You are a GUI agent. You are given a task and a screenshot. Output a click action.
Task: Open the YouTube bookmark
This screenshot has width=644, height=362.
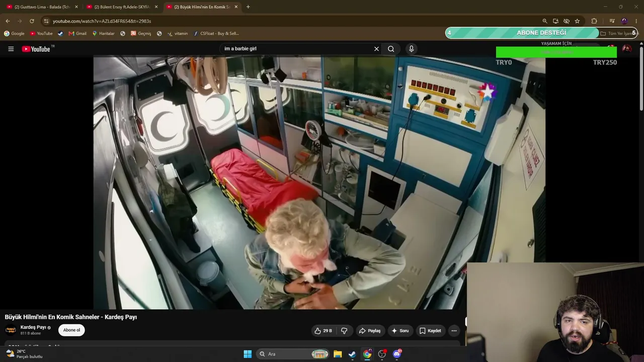pos(41,34)
